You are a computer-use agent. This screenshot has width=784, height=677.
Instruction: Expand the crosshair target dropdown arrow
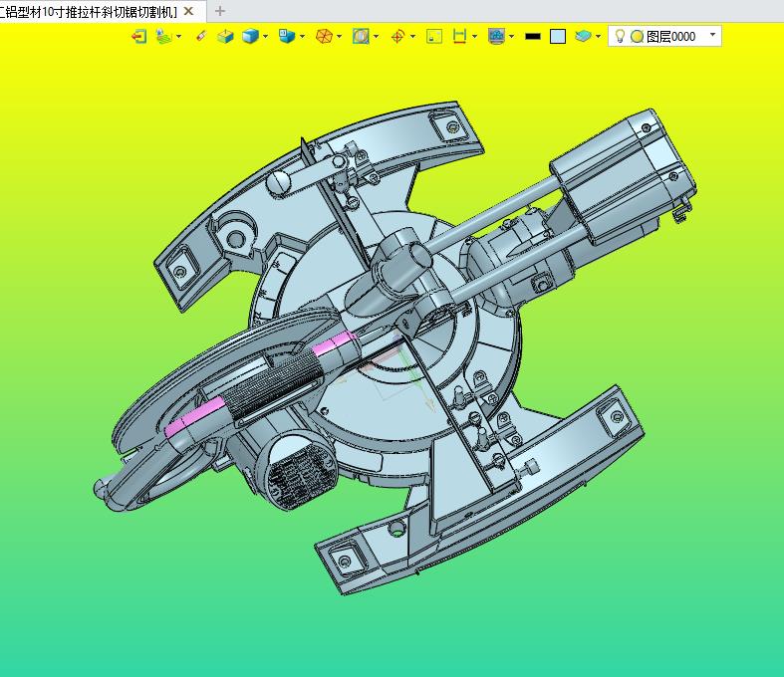pos(412,37)
